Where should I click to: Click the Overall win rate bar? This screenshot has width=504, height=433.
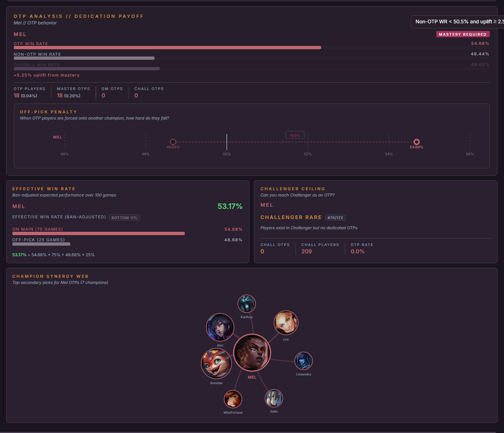click(87, 69)
